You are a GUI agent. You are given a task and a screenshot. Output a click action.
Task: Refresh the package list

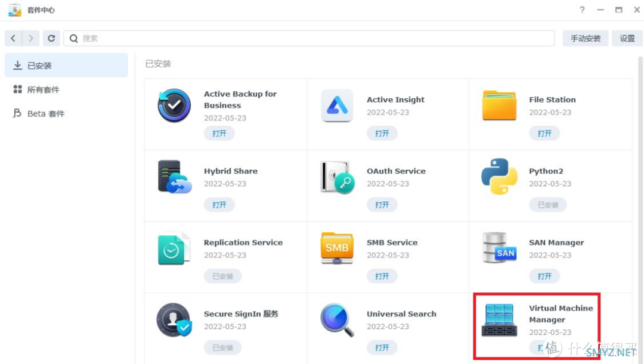(x=51, y=38)
